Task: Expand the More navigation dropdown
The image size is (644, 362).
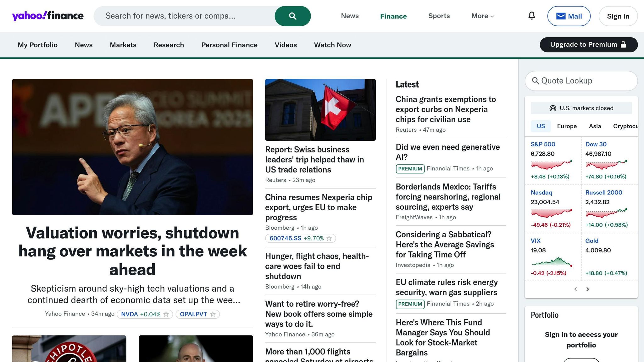Action: [482, 16]
